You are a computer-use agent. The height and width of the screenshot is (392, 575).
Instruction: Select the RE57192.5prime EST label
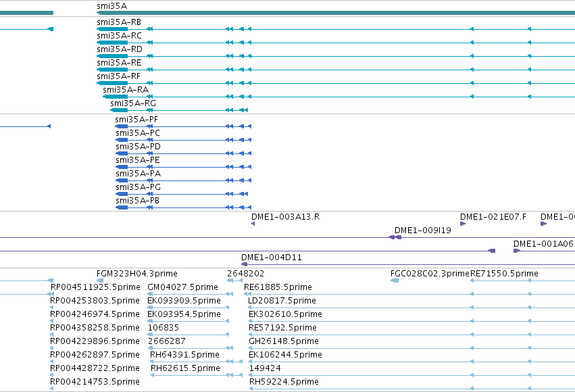click(x=282, y=328)
